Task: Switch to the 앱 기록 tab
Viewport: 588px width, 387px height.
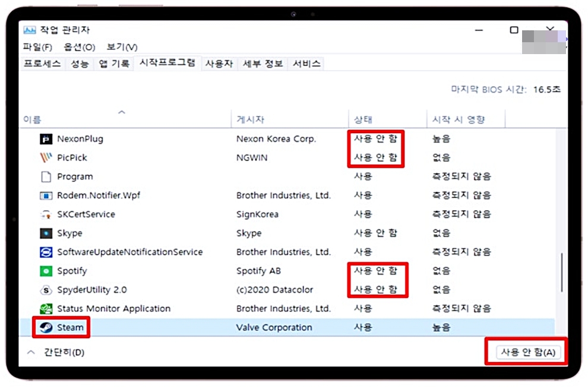Action: click(x=114, y=64)
